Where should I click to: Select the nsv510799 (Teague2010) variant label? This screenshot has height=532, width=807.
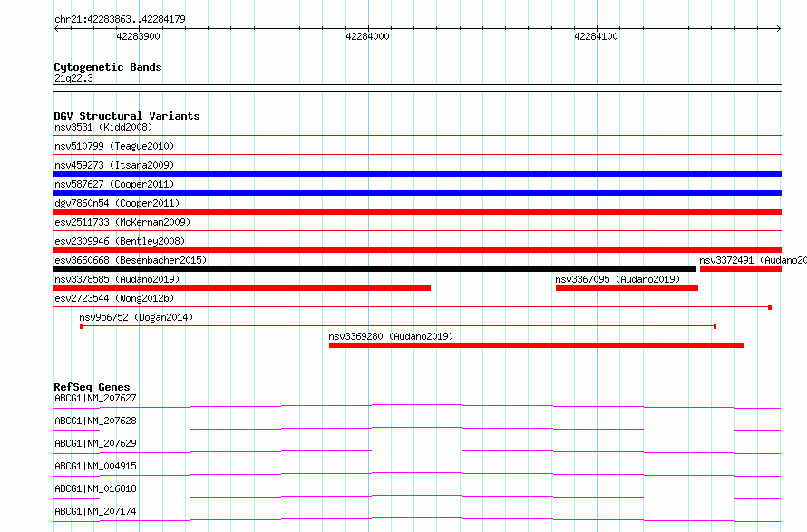pos(114,146)
